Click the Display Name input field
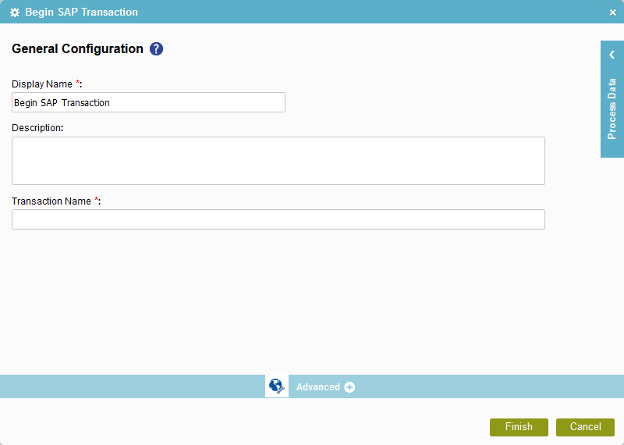Image resolution: width=624 pixels, height=445 pixels. coord(148,102)
